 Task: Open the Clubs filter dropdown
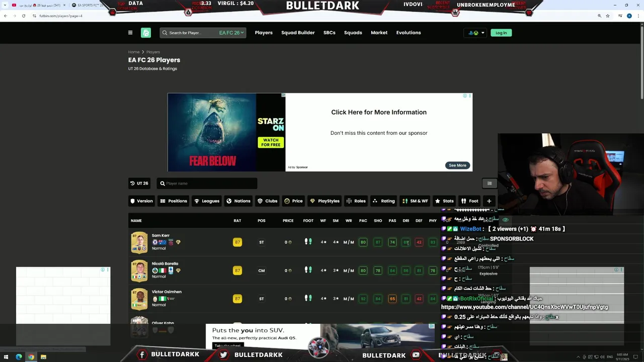pyautogui.click(x=268, y=201)
